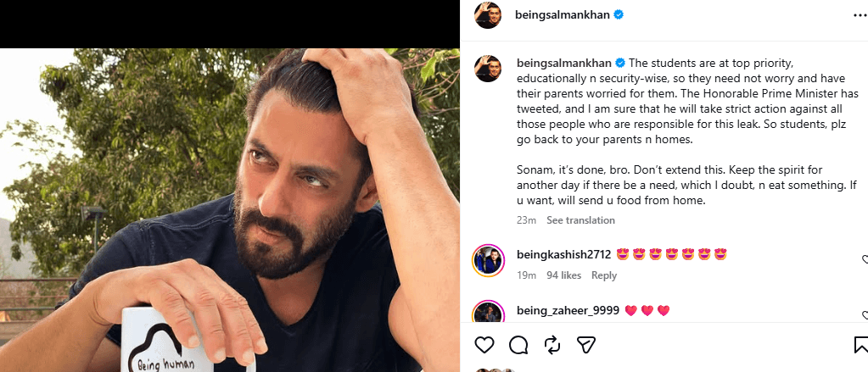The image size is (868, 372).
Task: View beingkashish2712's story-ringed avatar
Action: click(x=488, y=260)
